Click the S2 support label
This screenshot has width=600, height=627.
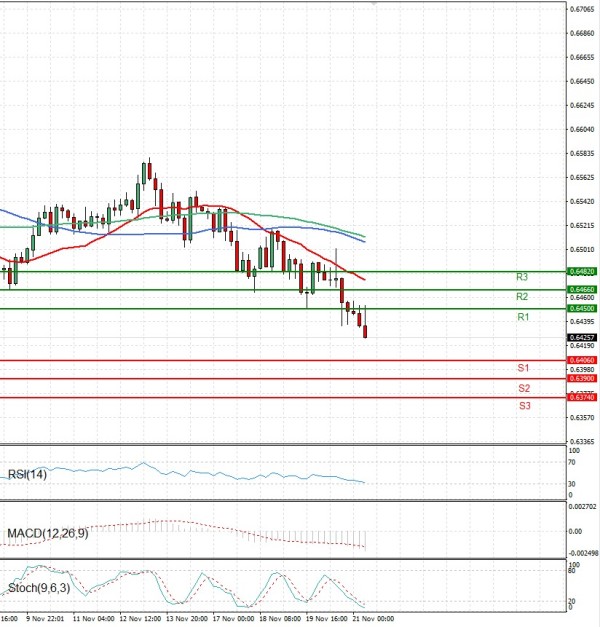[523, 387]
